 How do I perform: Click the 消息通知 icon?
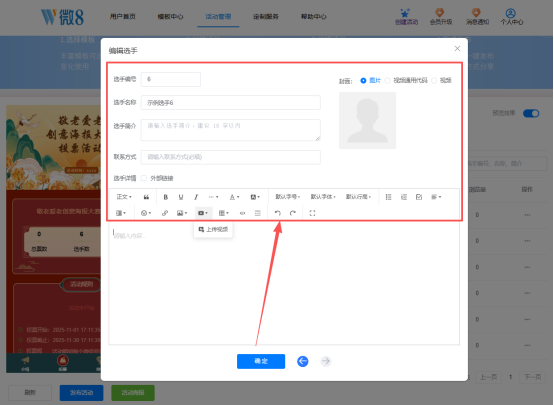tap(476, 13)
